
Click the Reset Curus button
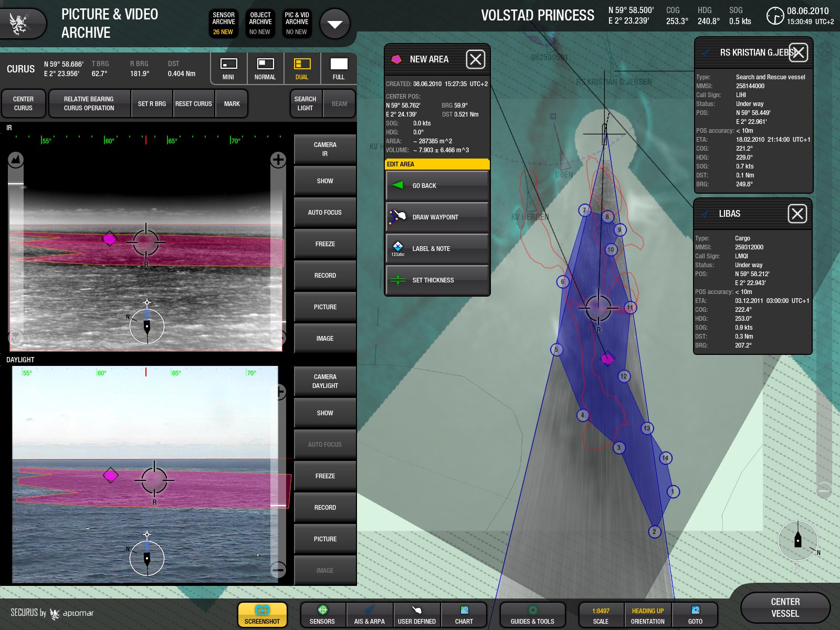point(194,103)
